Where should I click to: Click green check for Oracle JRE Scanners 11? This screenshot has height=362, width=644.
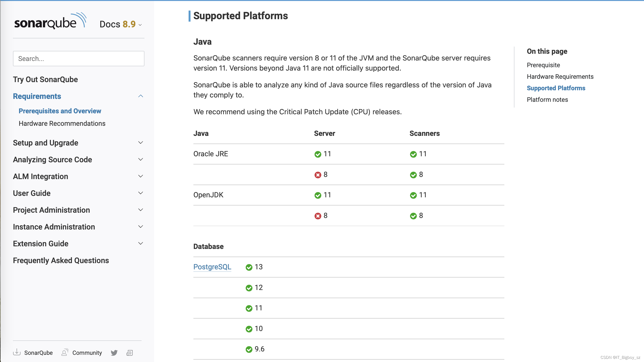point(413,154)
